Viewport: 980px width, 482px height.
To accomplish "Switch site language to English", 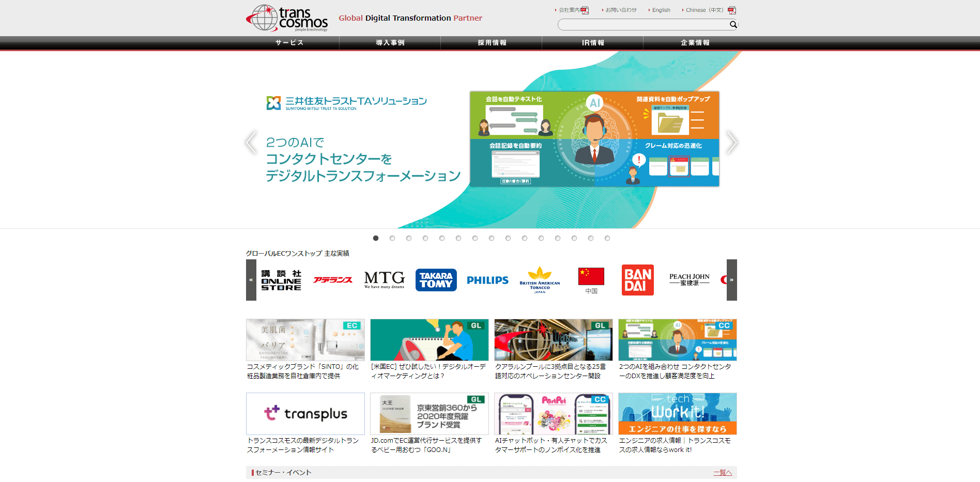I will (661, 10).
